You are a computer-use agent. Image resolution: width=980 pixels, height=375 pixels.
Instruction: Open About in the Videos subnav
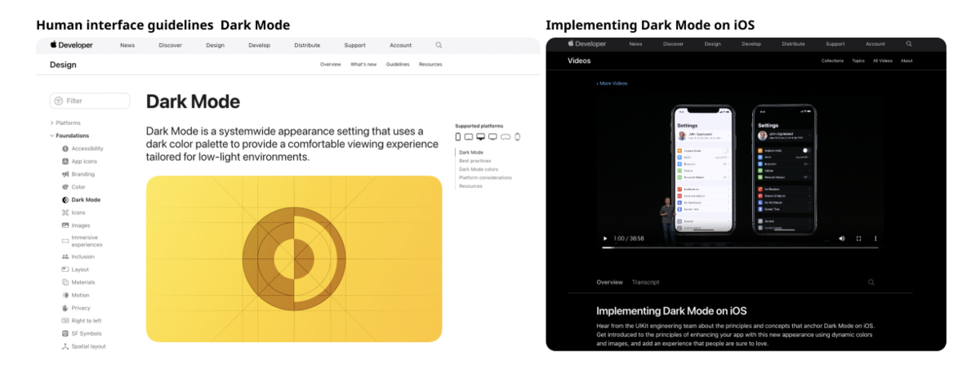(x=906, y=60)
